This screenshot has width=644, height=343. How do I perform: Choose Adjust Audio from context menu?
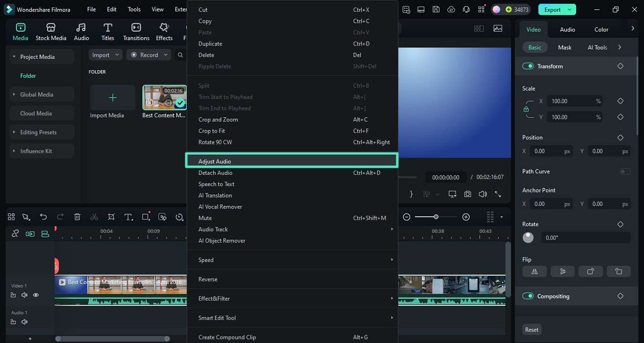point(292,161)
